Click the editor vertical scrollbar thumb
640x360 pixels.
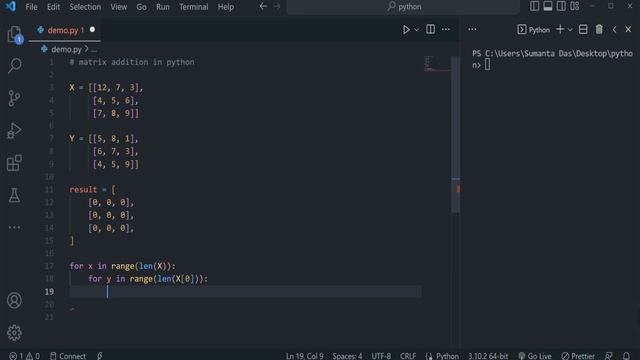tap(456, 135)
